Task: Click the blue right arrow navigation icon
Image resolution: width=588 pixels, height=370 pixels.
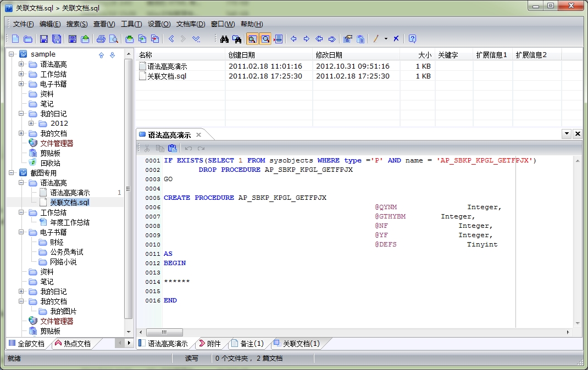Action: [307, 39]
